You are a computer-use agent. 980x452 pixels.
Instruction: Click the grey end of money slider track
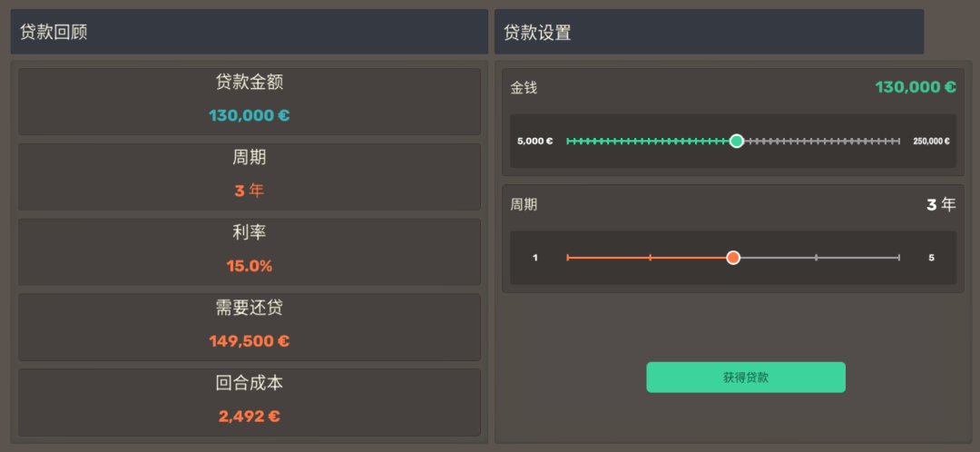click(x=898, y=142)
